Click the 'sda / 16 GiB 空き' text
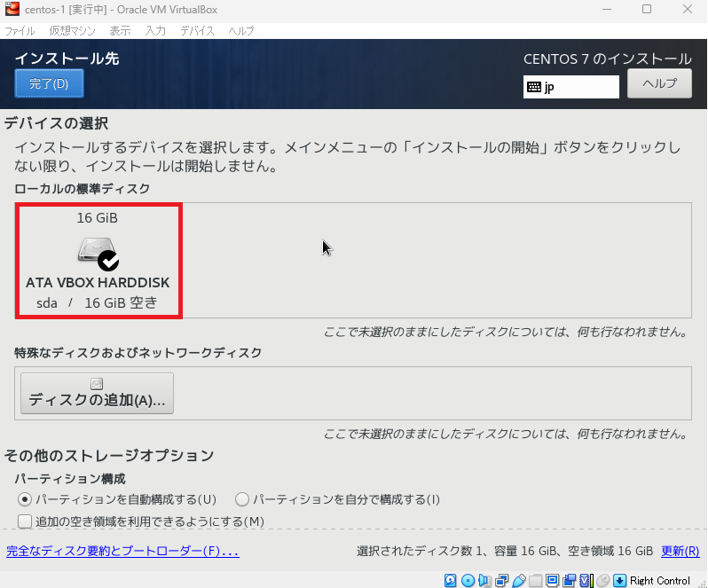Viewport: 708px width, 588px height. (x=97, y=302)
